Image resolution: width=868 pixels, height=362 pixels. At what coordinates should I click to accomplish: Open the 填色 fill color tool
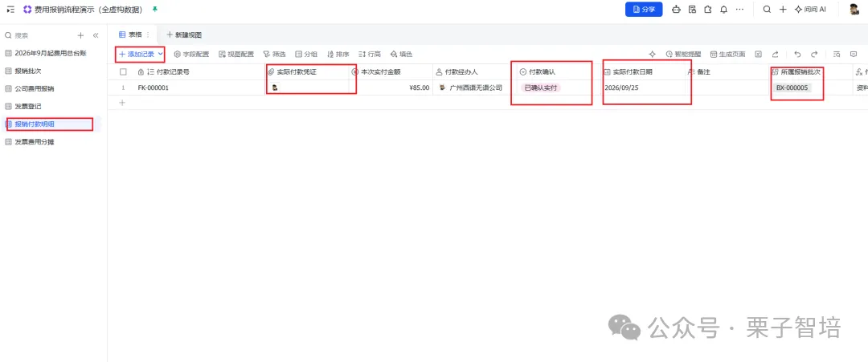click(401, 54)
